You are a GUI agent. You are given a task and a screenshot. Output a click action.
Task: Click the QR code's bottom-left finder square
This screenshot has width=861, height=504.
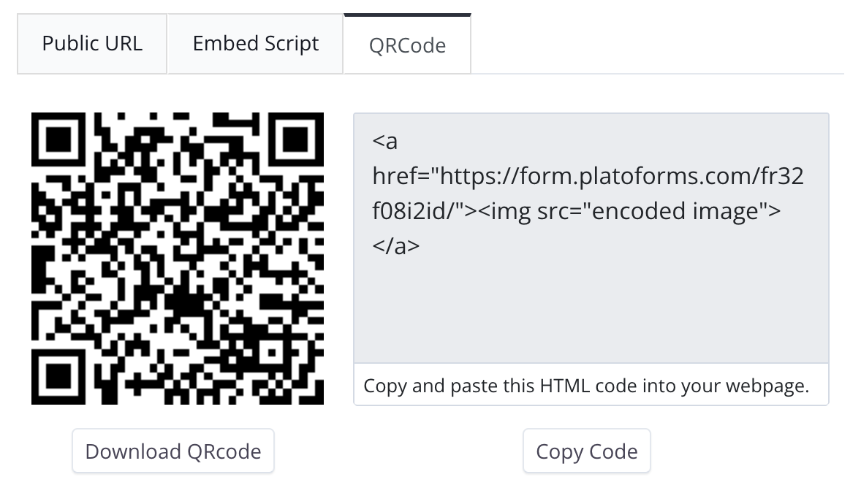60,375
